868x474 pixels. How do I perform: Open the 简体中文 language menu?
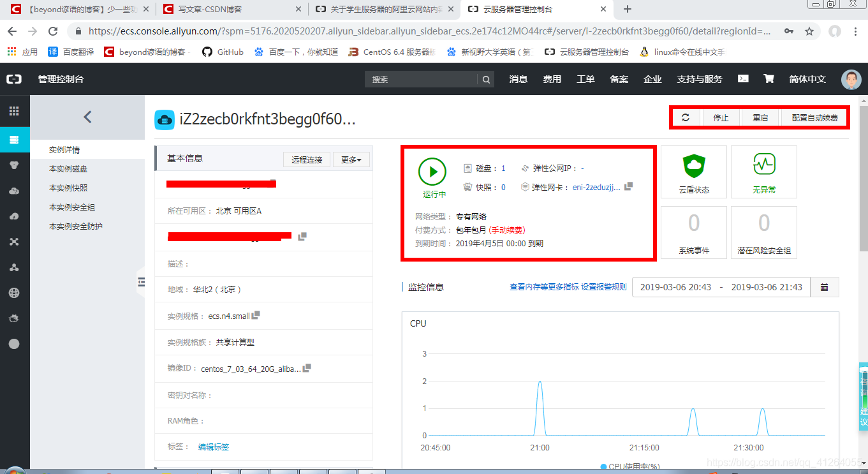click(x=807, y=79)
